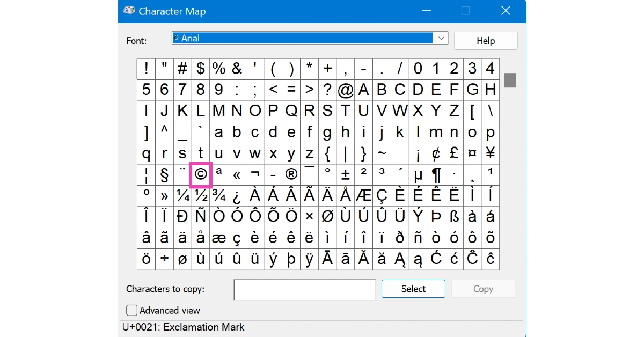Select the copyright symbol character

(x=201, y=174)
